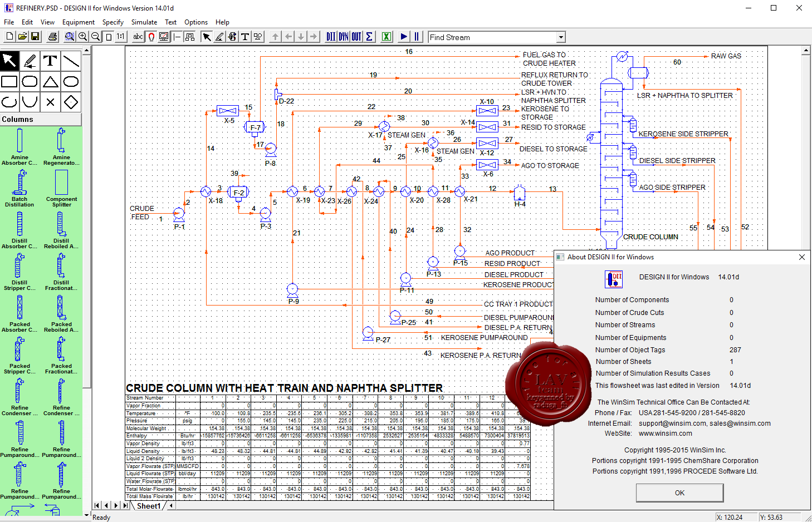Click the zoom in magnifier icon
Viewport: 812px width, 522px height.
tap(83, 37)
